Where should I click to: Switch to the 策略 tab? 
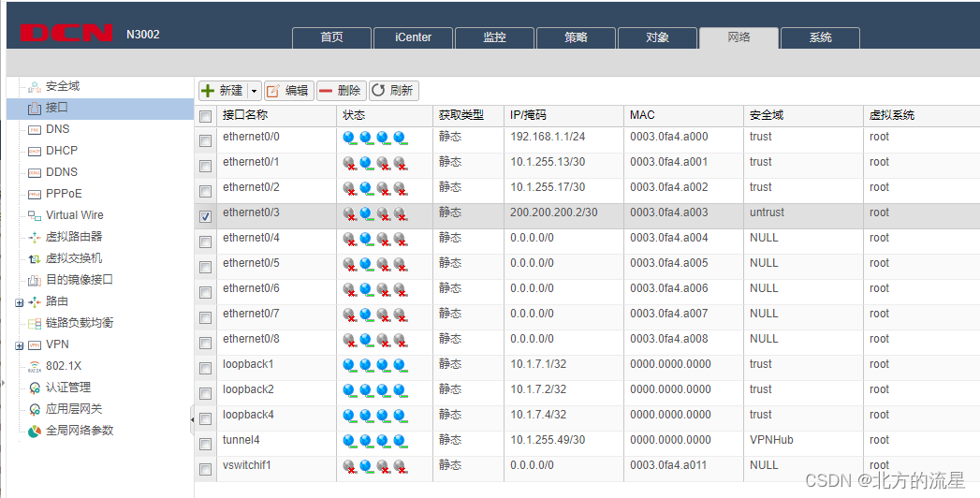pos(576,37)
